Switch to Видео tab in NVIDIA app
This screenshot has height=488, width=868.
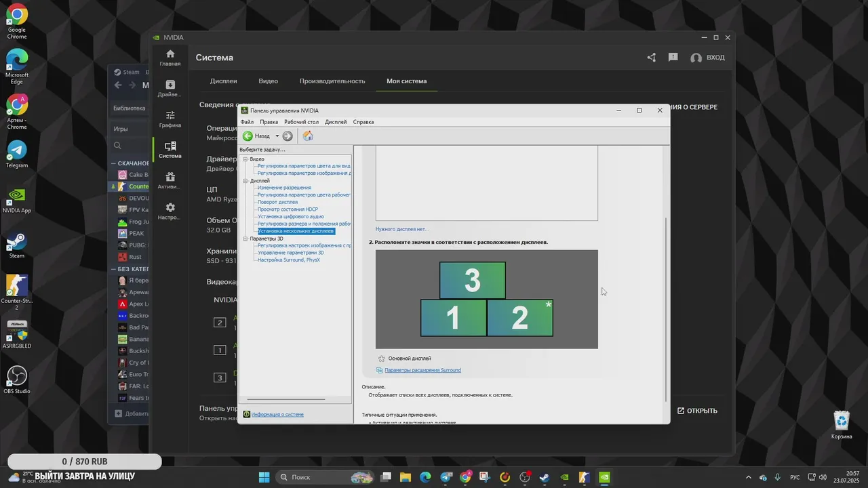(x=268, y=81)
